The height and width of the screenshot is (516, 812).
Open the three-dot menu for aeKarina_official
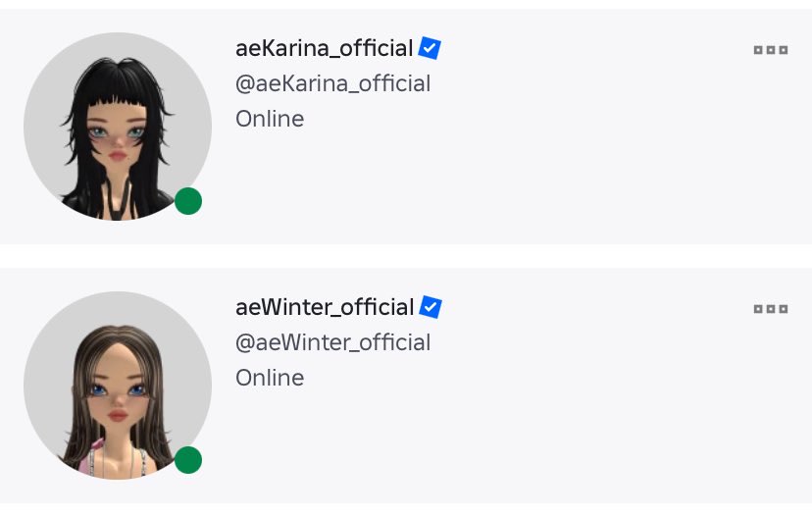771,50
